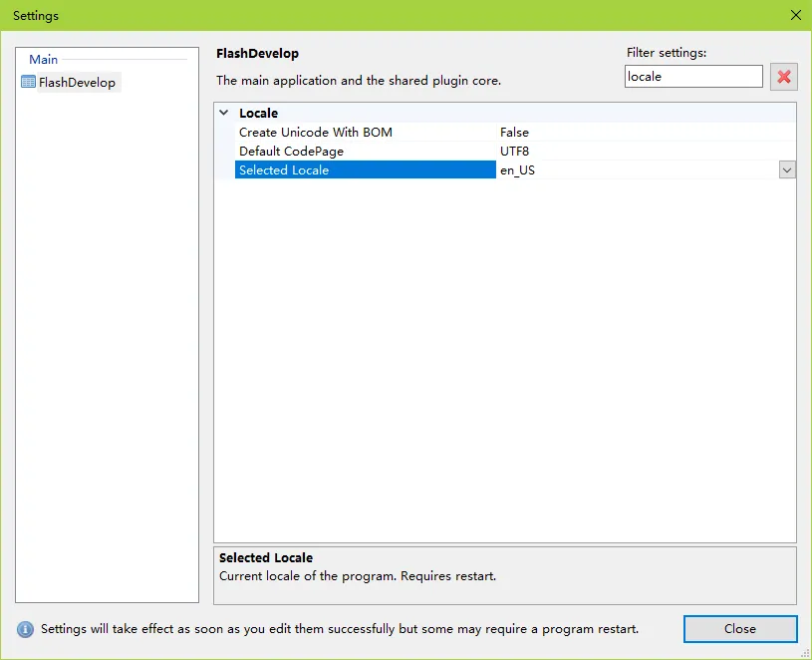812x660 pixels.
Task: Open the Selected Locale dropdown arrow
Action: pyautogui.click(x=787, y=170)
